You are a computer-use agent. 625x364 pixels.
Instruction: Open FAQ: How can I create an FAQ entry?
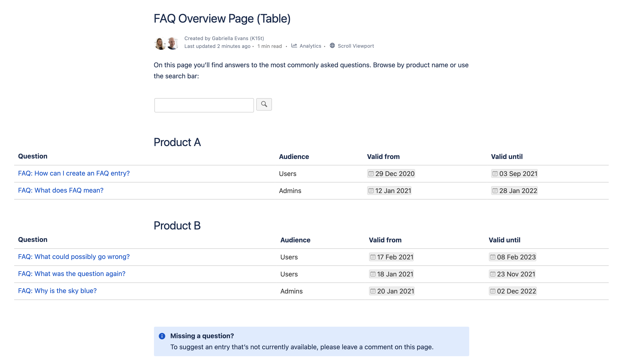click(x=74, y=173)
